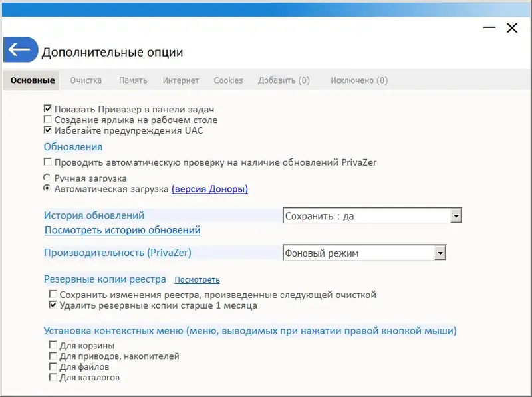The width and height of the screenshot is (532, 397).
Task: Switch to the Cookies tab
Action: point(228,80)
